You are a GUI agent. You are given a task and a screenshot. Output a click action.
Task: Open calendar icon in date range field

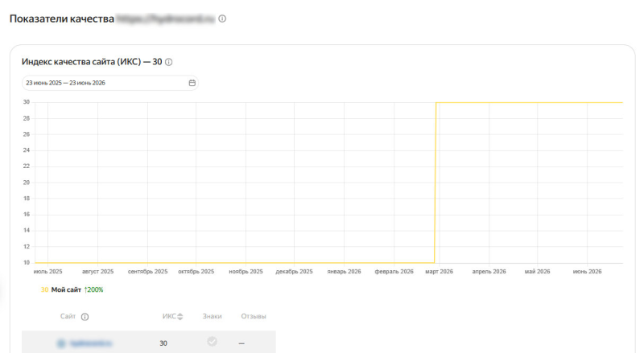192,83
